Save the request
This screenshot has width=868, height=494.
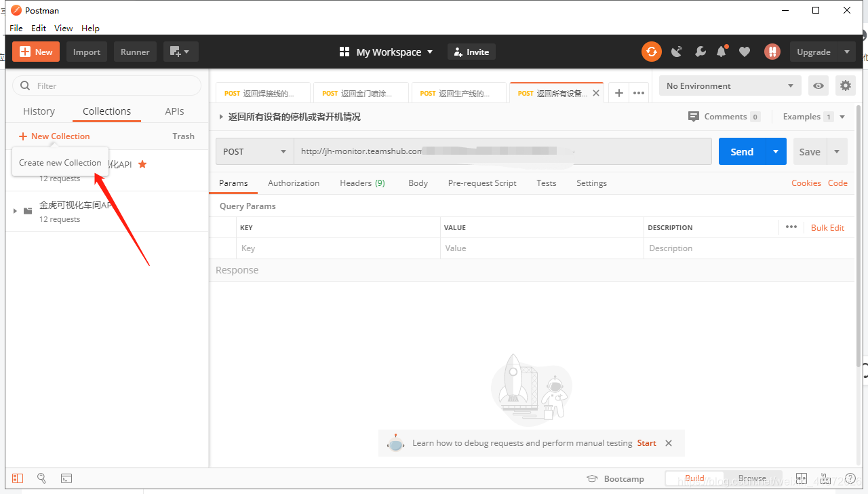810,151
